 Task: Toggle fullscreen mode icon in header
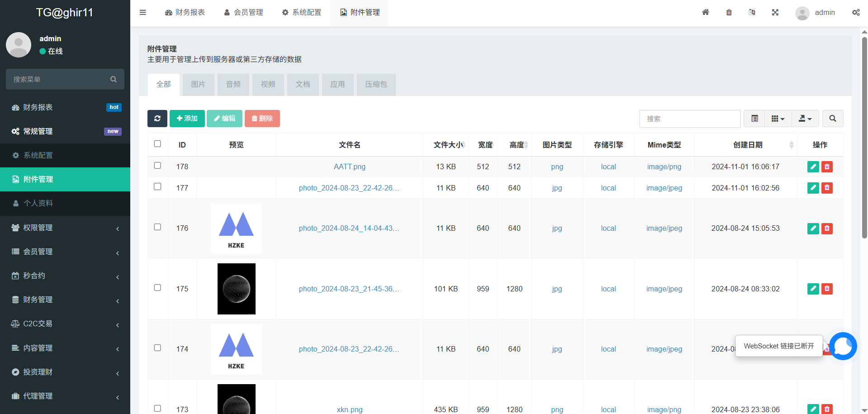pos(775,12)
